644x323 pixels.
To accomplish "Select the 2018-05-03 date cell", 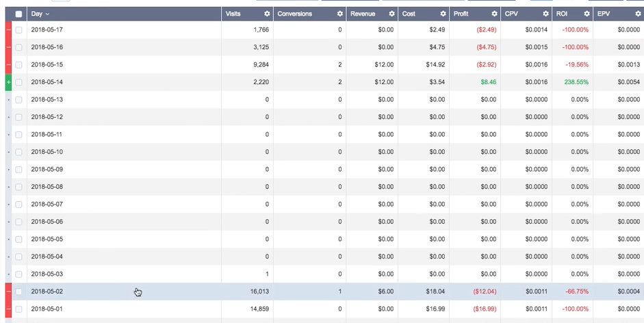I will [x=47, y=274].
